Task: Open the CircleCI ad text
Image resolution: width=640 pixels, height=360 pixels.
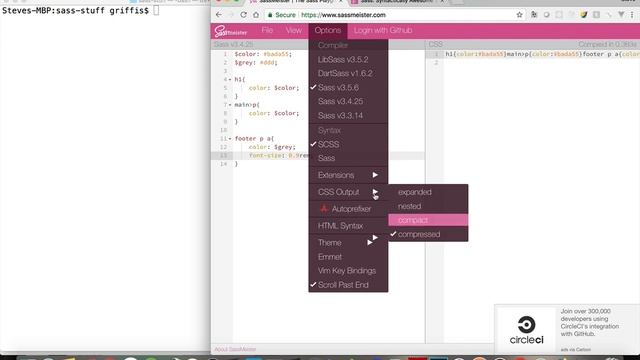Action: (589, 322)
